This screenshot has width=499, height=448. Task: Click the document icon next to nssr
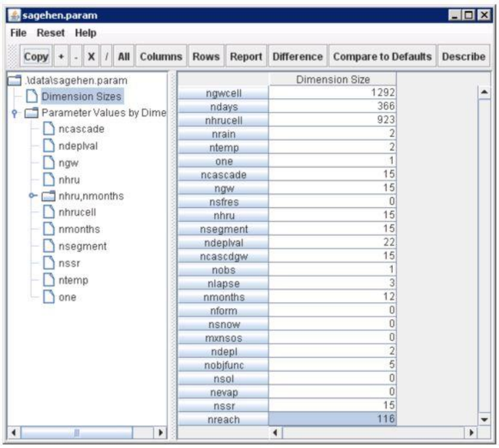(x=48, y=263)
